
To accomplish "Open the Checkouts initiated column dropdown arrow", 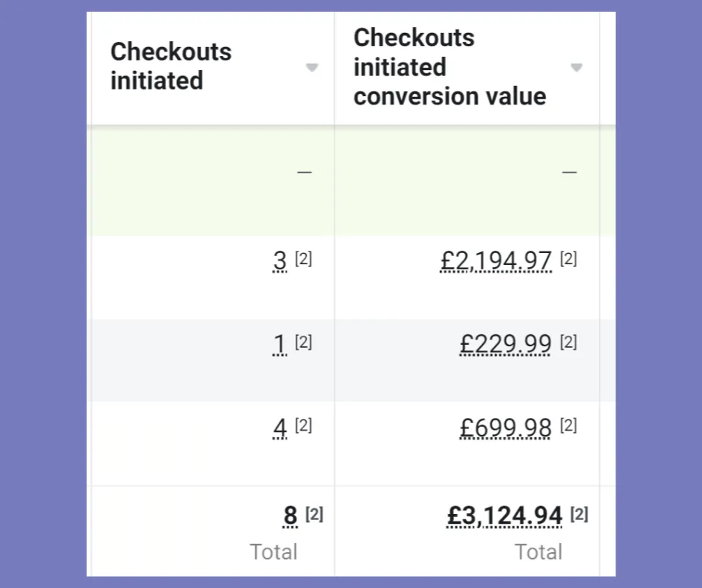I will click(x=311, y=68).
